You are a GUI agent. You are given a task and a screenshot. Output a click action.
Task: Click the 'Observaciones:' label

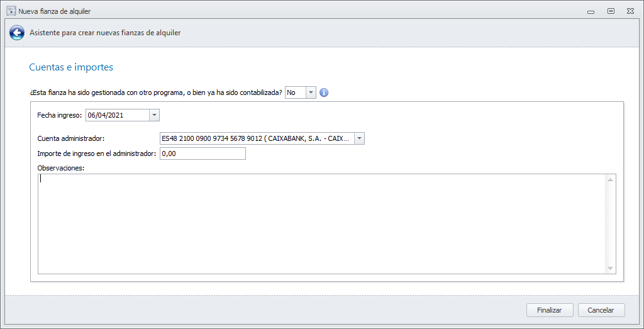click(60, 168)
